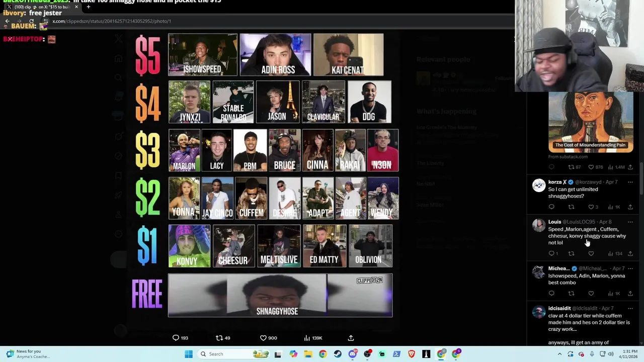Viewport: 644px width, 362px height.
Task: Open Copilot from the taskbar
Action: click(293, 354)
